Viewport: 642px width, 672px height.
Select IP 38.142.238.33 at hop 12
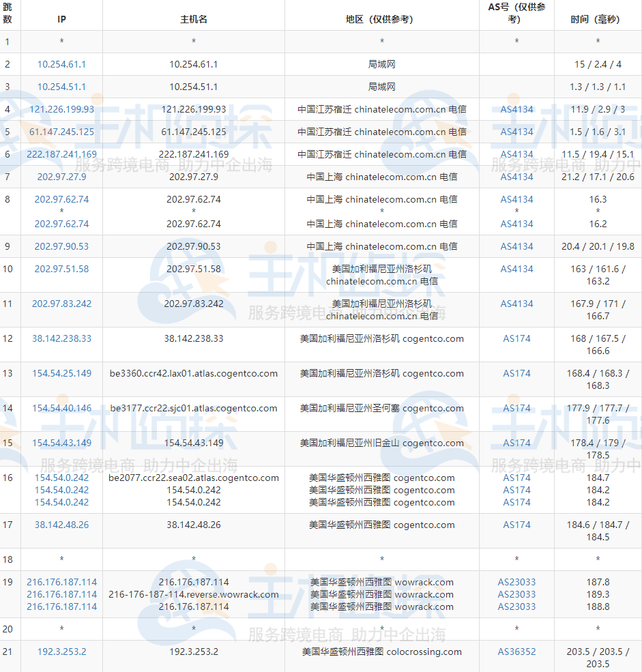[x=61, y=338]
